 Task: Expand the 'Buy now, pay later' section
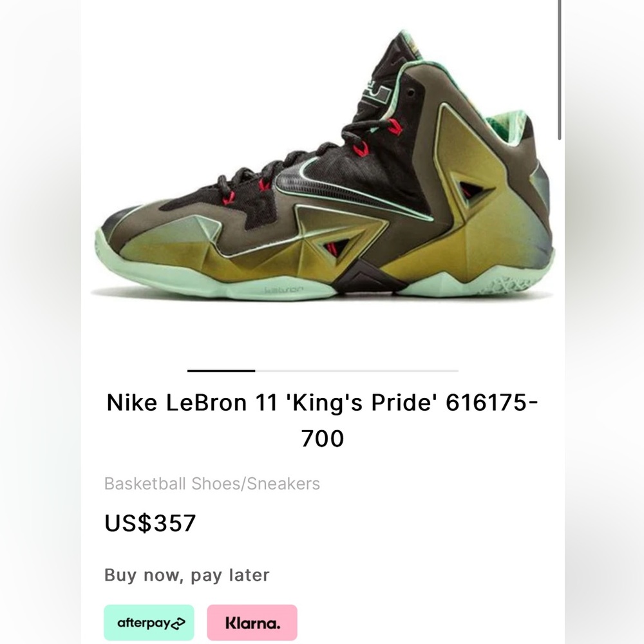point(187,575)
